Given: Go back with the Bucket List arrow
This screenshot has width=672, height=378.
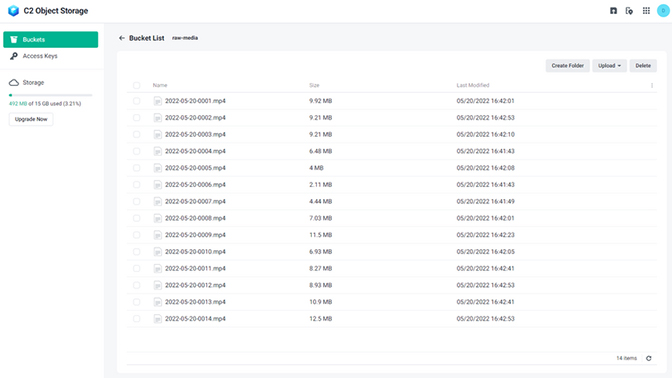Looking at the screenshot, I should pyautogui.click(x=122, y=38).
